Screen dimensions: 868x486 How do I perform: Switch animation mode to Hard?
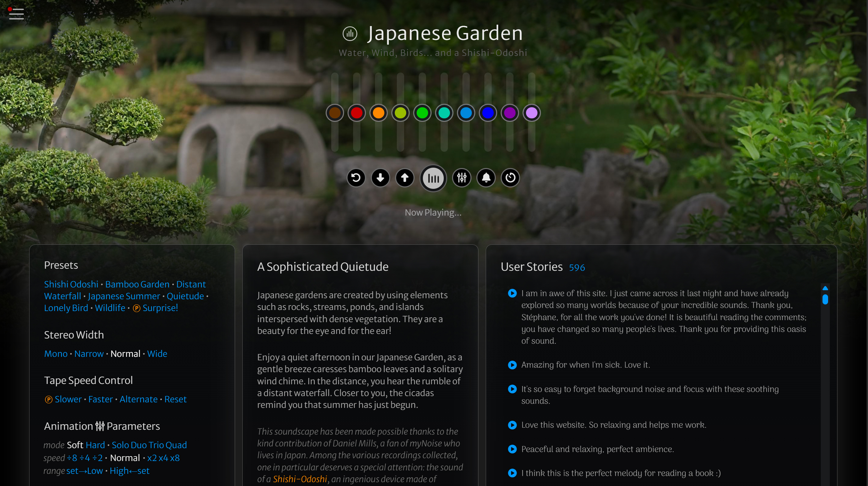point(95,445)
